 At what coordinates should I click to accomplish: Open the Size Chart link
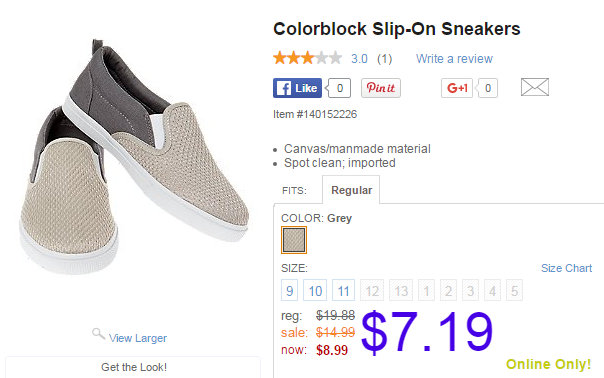click(566, 268)
